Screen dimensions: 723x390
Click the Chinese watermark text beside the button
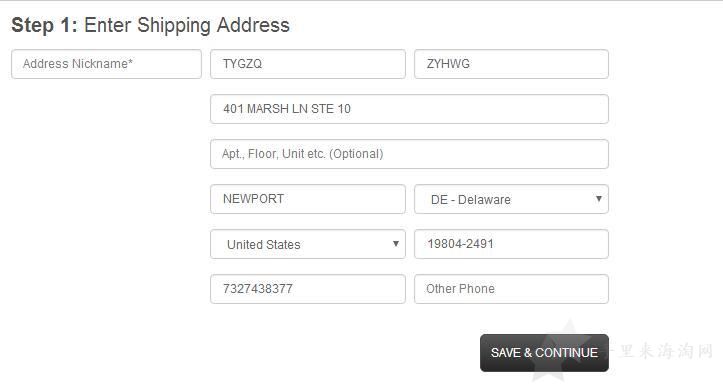pos(664,351)
